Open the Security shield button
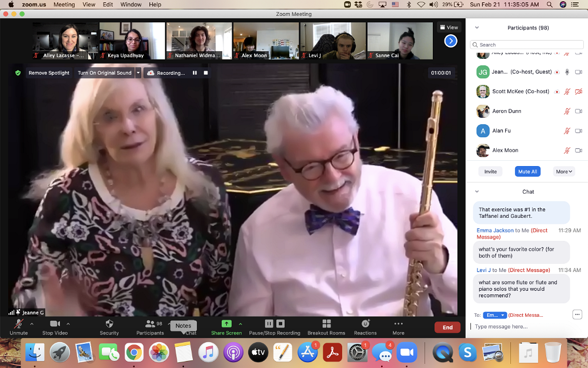Image resolution: width=588 pixels, height=368 pixels. (109, 327)
